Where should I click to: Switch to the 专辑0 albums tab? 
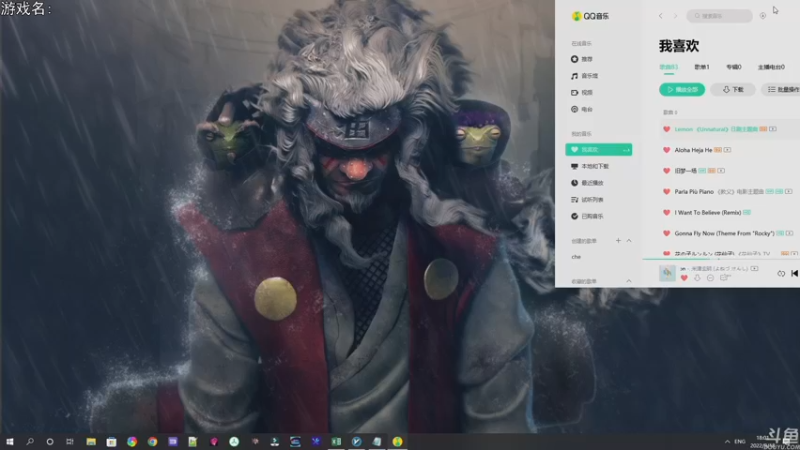[734, 67]
